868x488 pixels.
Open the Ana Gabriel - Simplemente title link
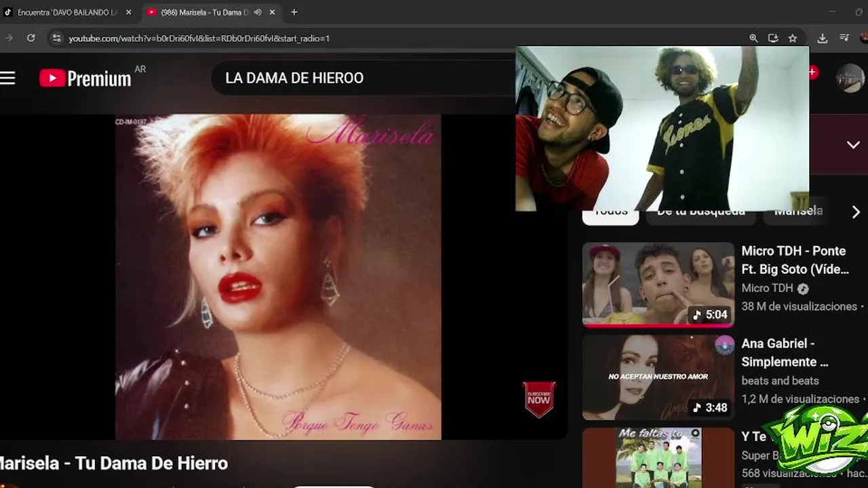pyautogui.click(x=785, y=352)
